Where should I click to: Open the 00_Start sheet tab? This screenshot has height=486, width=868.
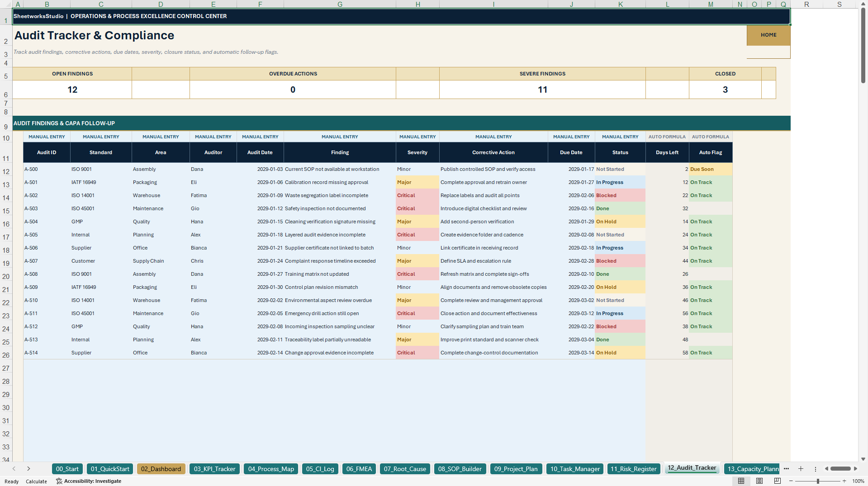coord(67,469)
